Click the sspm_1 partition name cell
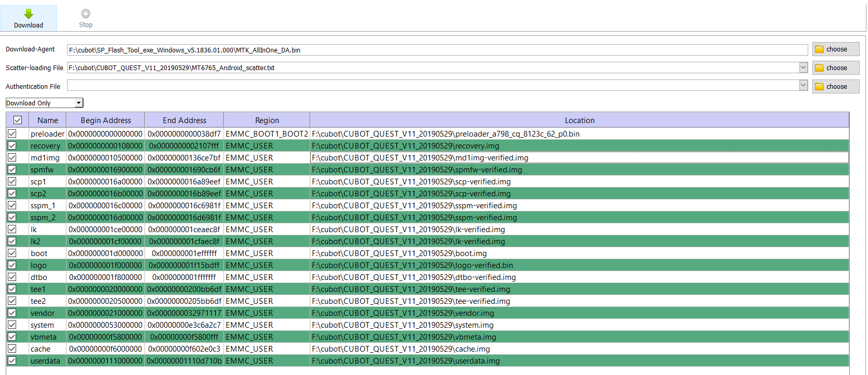868x375 pixels. click(48, 205)
